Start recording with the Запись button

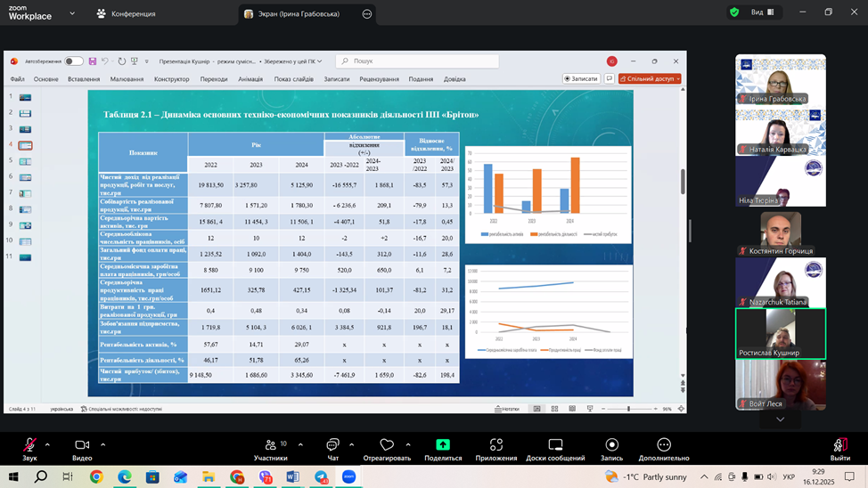[611, 445]
